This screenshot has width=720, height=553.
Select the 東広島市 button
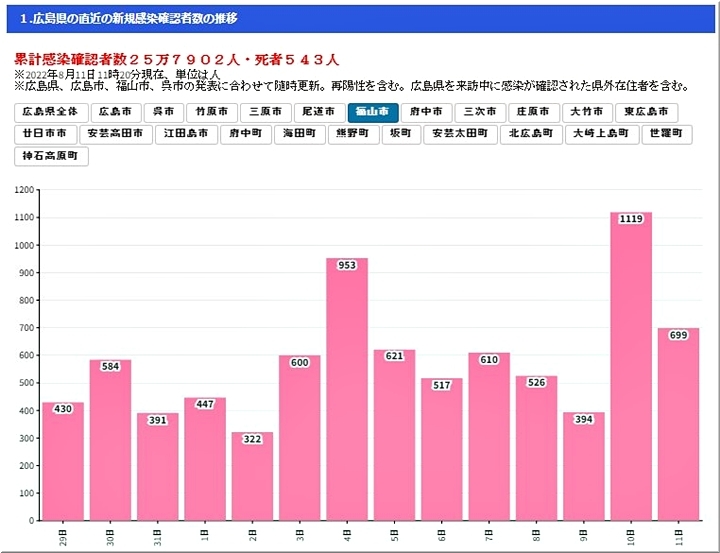[646, 112]
